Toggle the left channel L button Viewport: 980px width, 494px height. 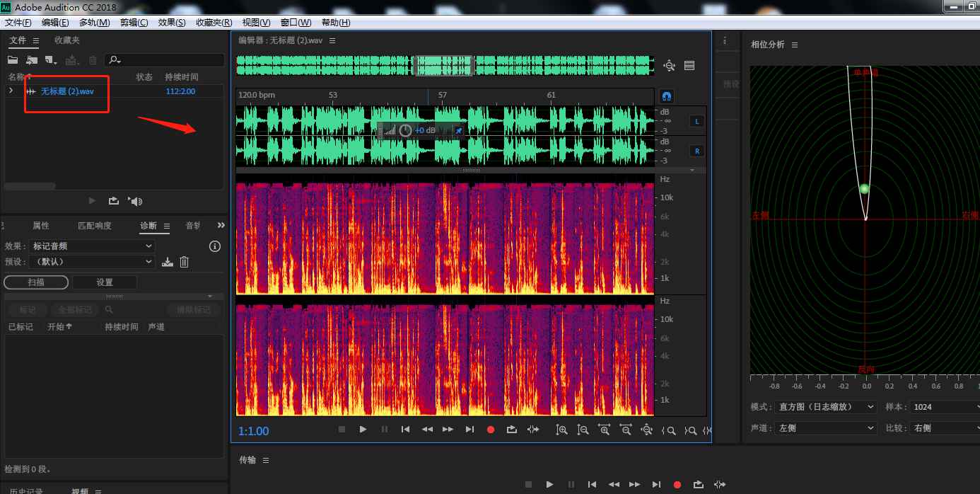696,122
